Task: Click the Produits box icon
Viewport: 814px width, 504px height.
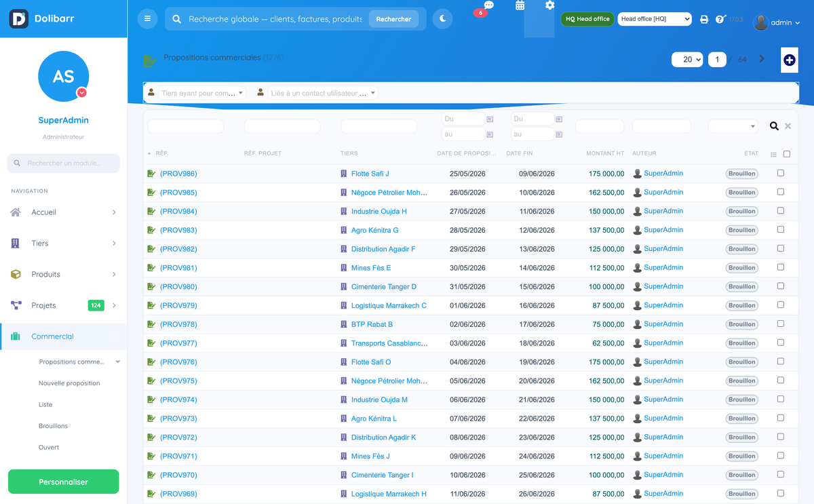Action: (x=16, y=274)
